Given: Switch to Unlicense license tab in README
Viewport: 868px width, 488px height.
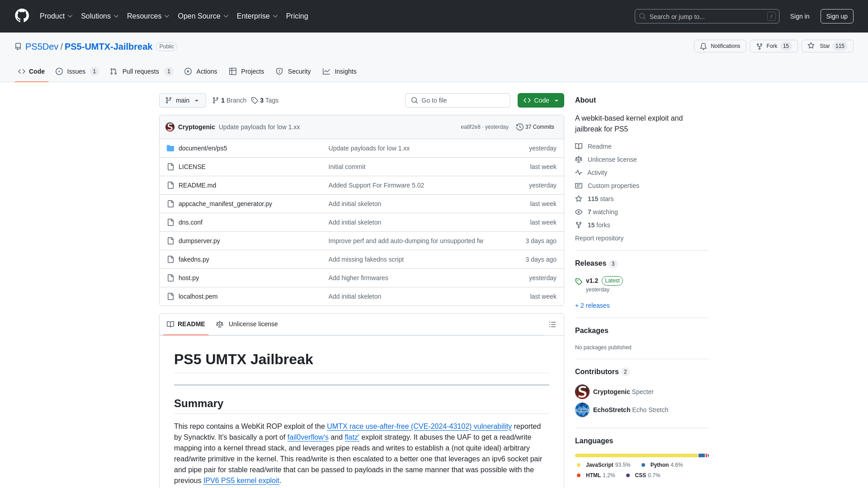Looking at the screenshot, I should pyautogui.click(x=247, y=324).
